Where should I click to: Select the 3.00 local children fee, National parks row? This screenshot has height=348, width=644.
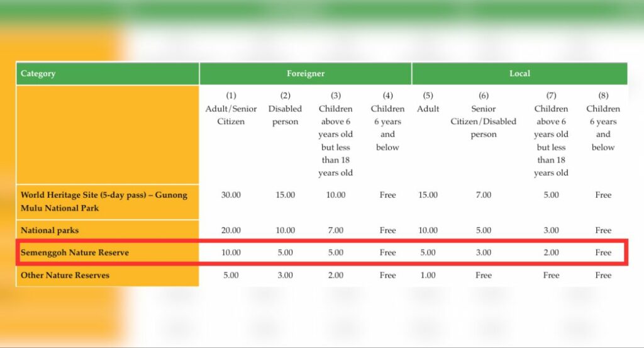[551, 230]
